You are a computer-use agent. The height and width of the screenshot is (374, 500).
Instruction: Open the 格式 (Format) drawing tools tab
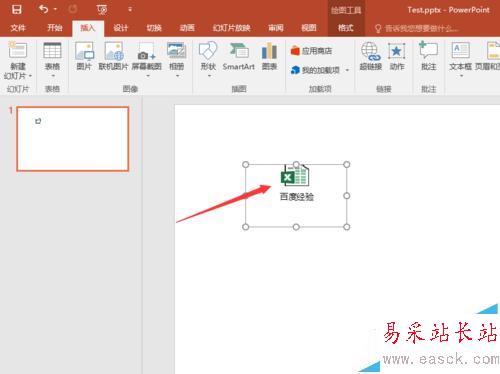[x=346, y=28]
